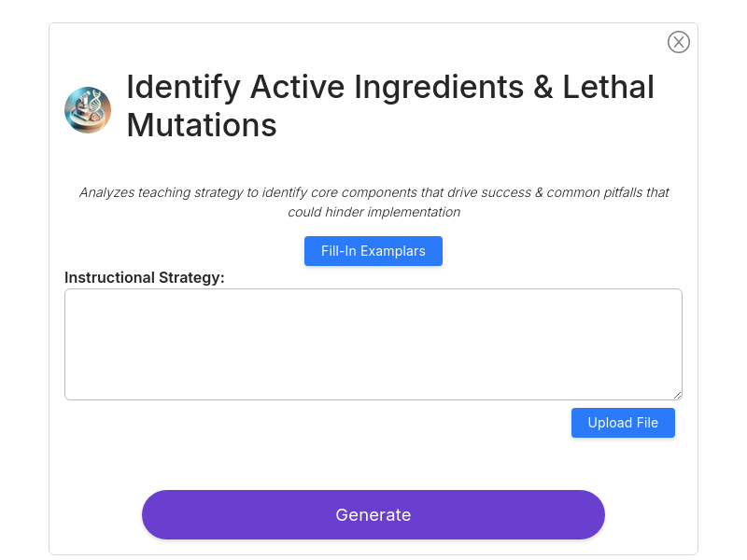Place cursor inside the empty strategy box

tap(373, 344)
